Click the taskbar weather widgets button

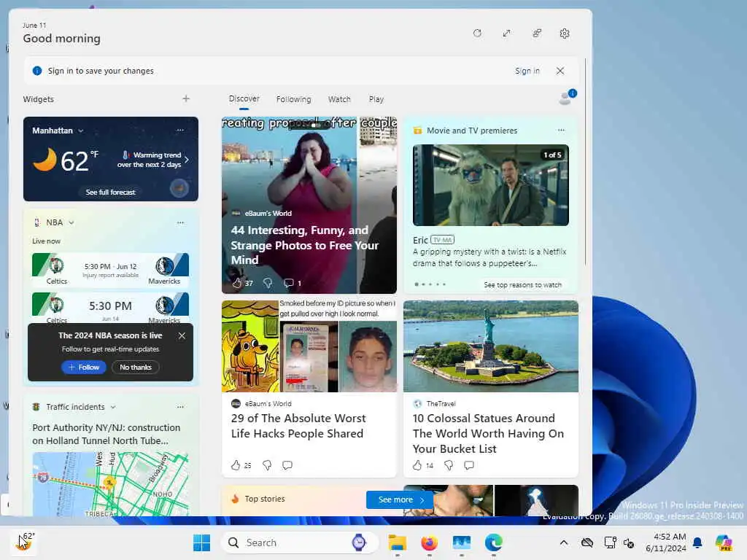point(23,542)
